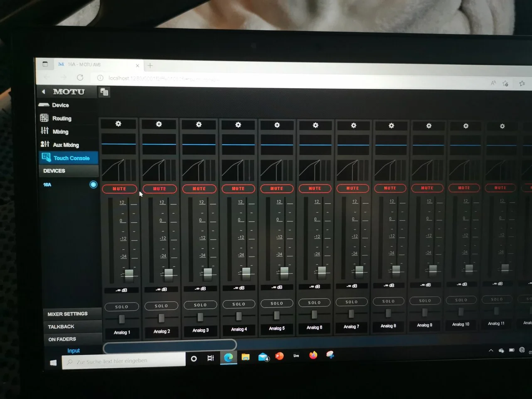Screen dimensions: 532x399
Task: Solo the Analog 1 channel
Action: (122, 307)
